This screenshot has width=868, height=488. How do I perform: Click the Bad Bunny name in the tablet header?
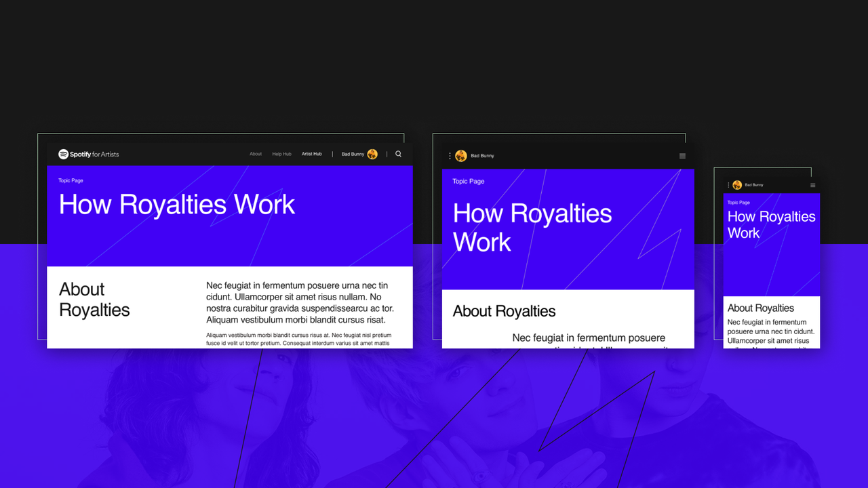[x=483, y=156]
